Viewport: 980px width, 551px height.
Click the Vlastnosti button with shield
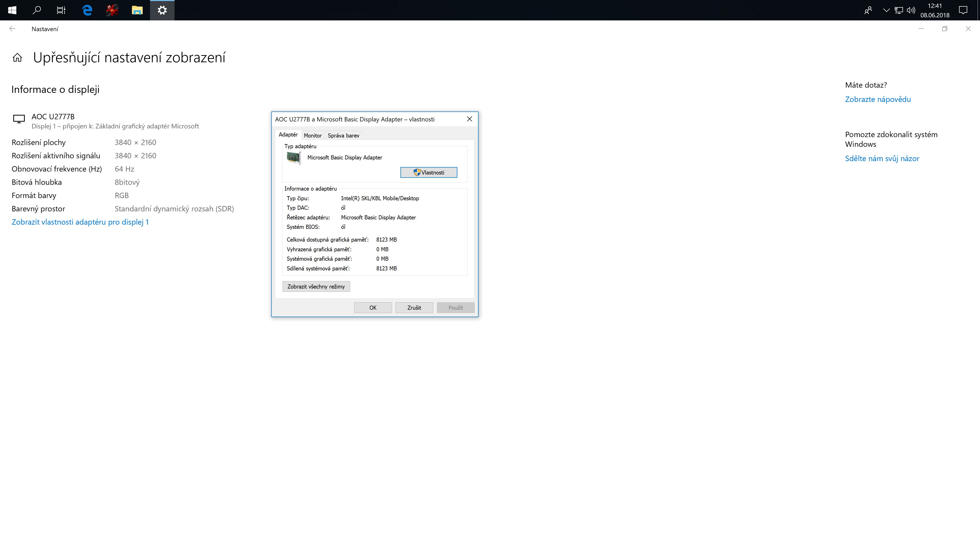(428, 173)
